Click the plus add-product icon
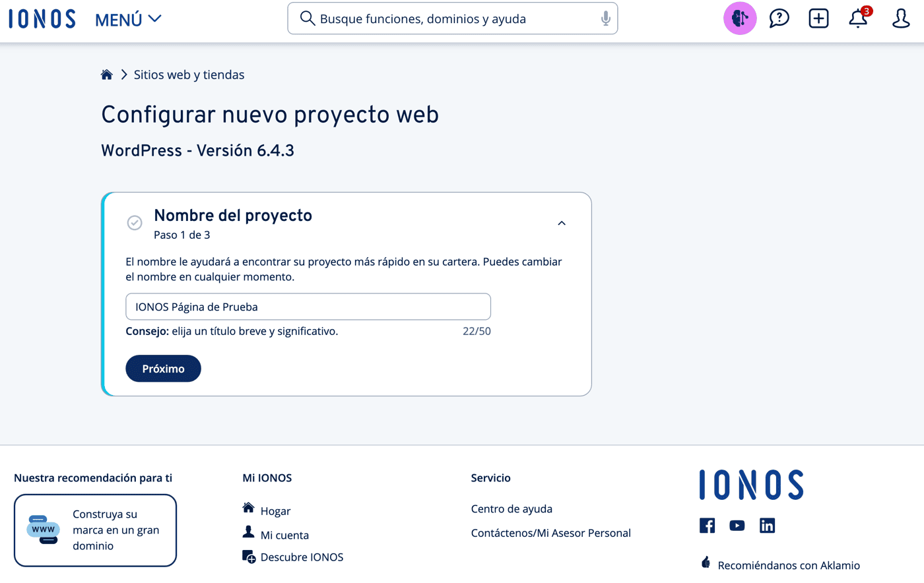Viewport: 924px width, 583px height. click(818, 18)
